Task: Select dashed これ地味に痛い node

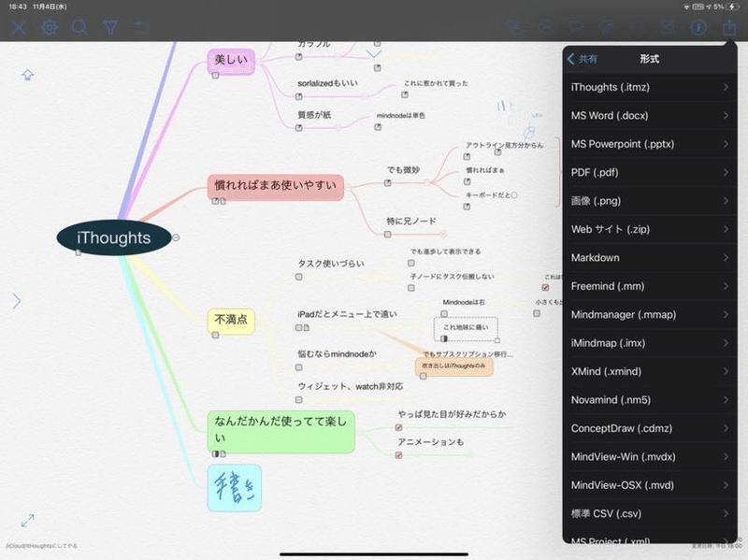Action: click(x=466, y=328)
